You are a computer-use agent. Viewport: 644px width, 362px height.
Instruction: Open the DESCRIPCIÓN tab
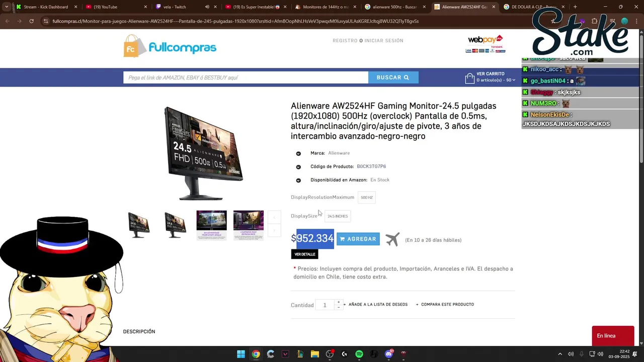[x=139, y=331]
